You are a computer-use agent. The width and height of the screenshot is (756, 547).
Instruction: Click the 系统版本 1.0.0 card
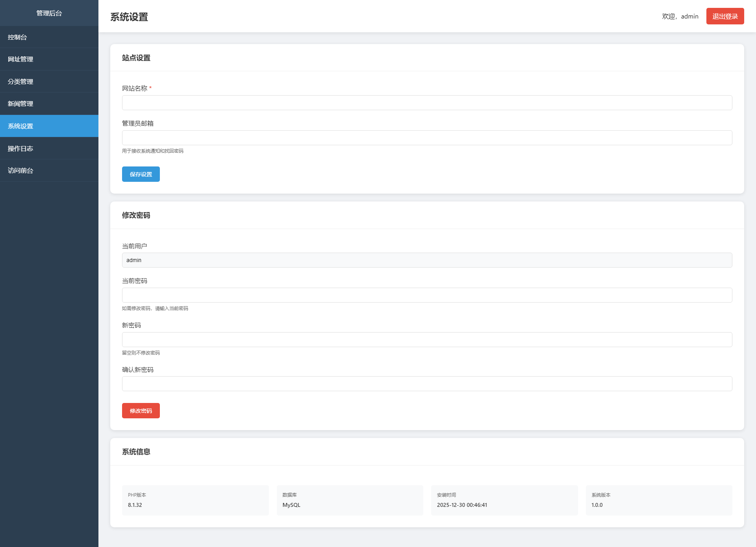pos(659,500)
